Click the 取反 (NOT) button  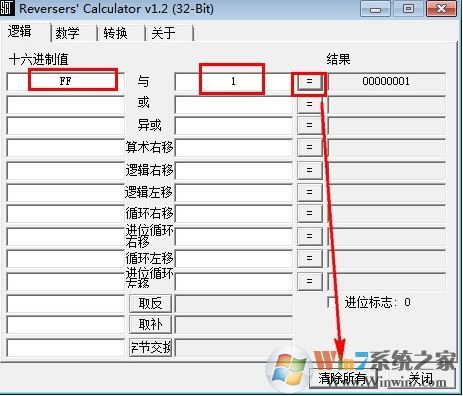(151, 304)
